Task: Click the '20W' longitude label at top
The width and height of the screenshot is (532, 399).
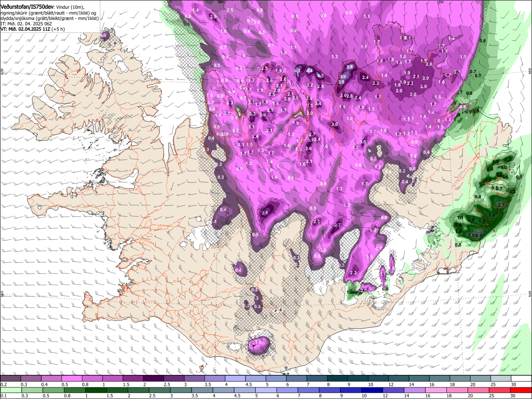Action: pyautogui.click(x=222, y=2)
